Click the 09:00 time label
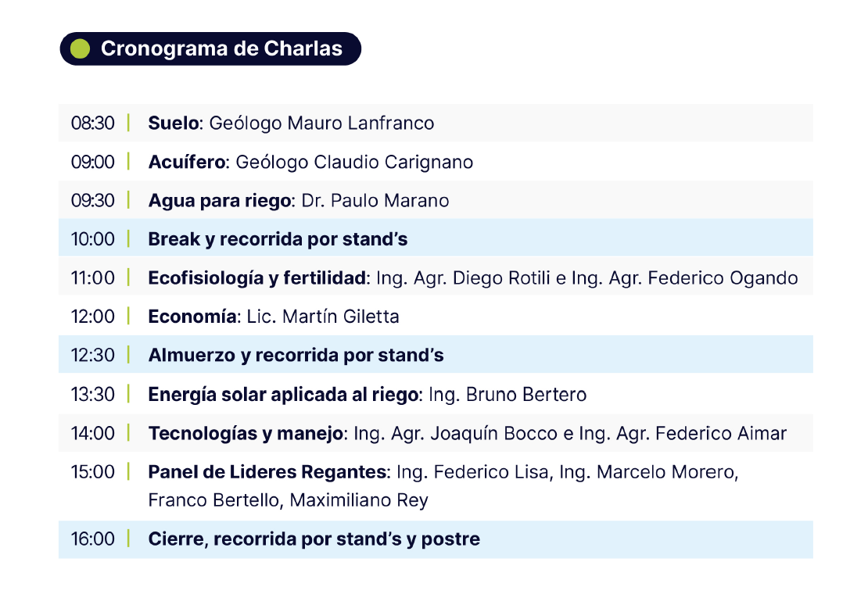Viewport: 868px width, 605px height. (x=92, y=162)
